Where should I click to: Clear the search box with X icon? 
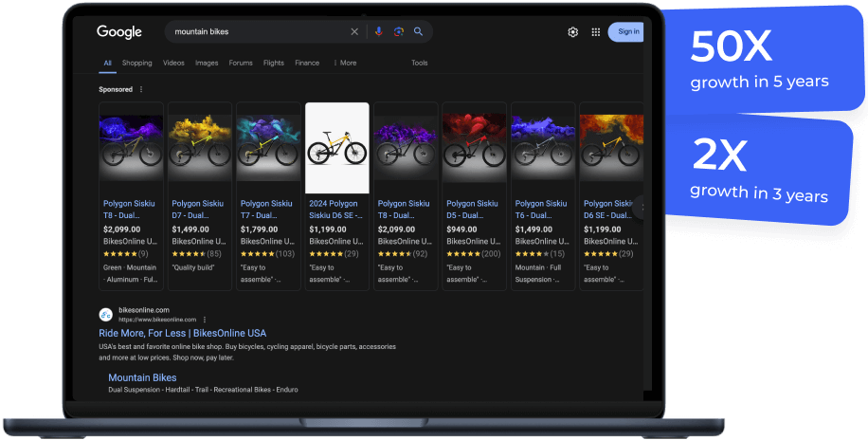[x=354, y=31]
